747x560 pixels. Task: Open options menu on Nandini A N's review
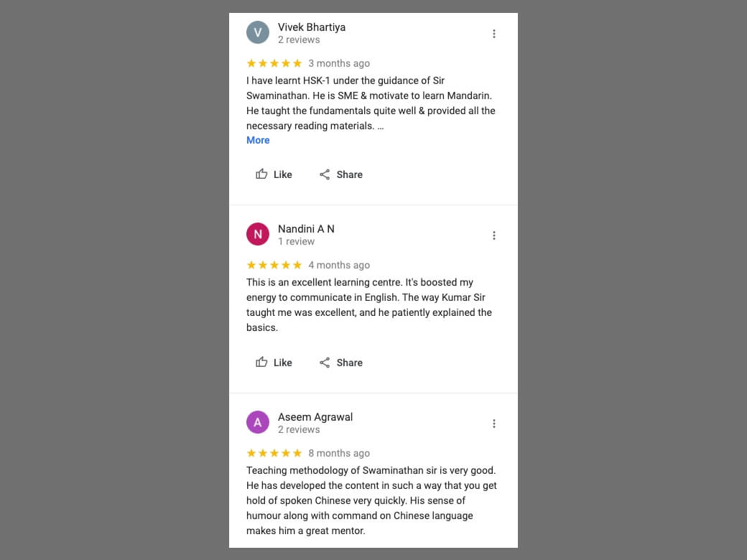point(493,235)
